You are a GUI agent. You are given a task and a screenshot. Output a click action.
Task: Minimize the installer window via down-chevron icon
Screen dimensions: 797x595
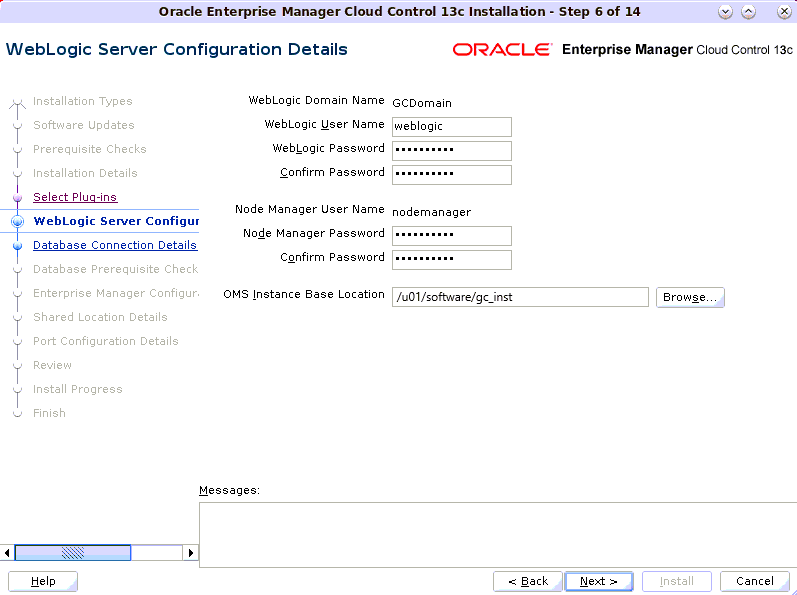tap(725, 12)
